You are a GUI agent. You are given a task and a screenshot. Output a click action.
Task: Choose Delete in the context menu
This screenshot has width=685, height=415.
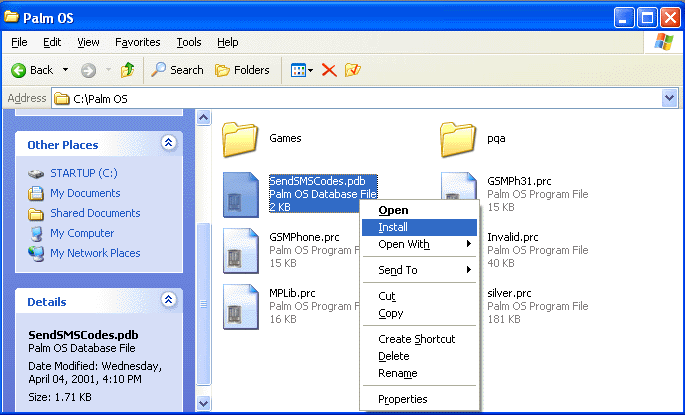point(419,356)
